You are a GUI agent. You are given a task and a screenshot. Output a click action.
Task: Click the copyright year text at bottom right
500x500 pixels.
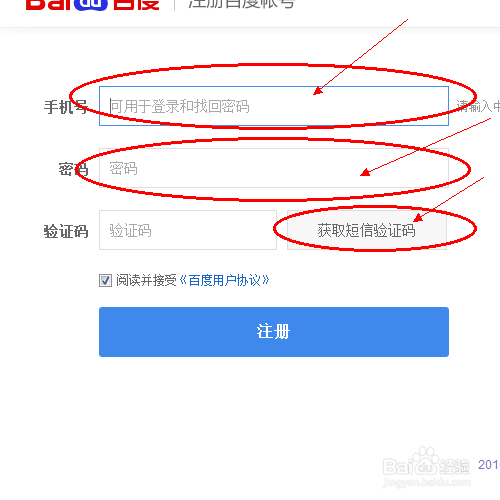pyautogui.click(x=489, y=464)
